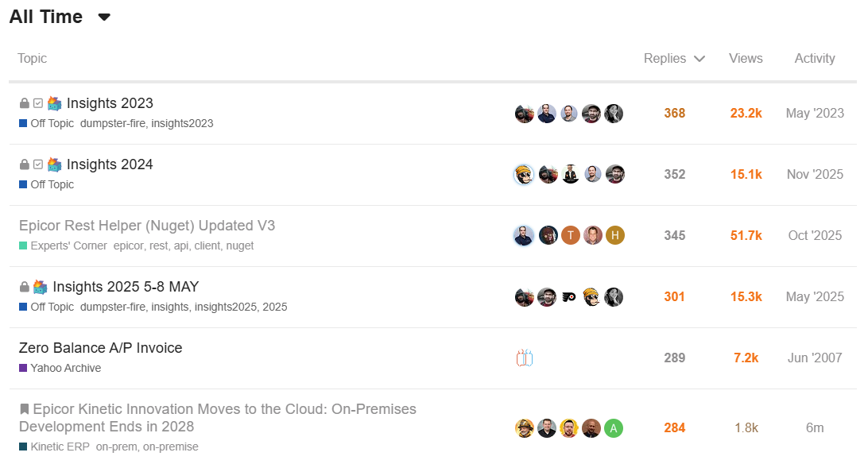Open the Epicor Rest Helper (Nuget) Updated V3 topic
Screen dimensions: 868x464
pos(147,226)
